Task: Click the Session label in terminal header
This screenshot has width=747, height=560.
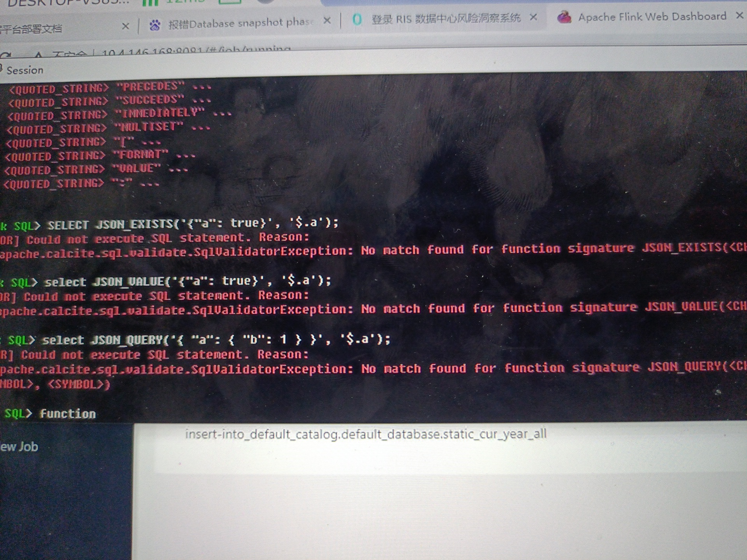Action: coord(25,70)
